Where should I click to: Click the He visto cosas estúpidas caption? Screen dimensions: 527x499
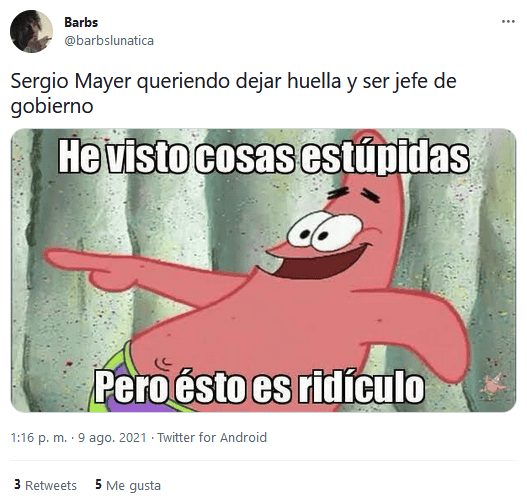point(264,158)
